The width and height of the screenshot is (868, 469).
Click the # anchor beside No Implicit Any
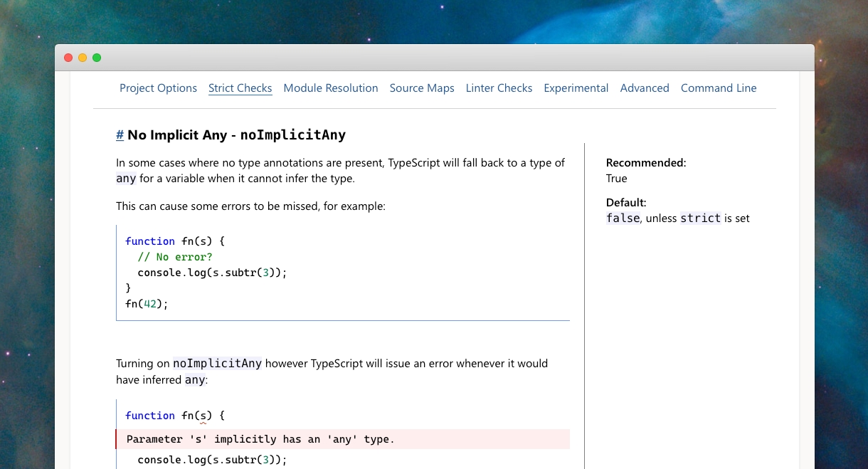(x=120, y=135)
